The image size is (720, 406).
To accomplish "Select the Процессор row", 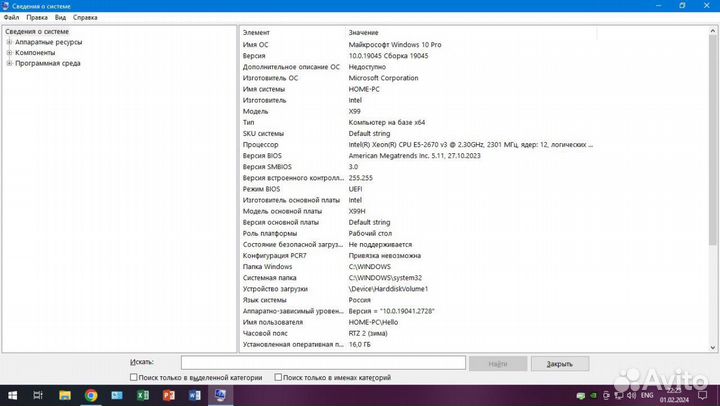I will point(418,145).
